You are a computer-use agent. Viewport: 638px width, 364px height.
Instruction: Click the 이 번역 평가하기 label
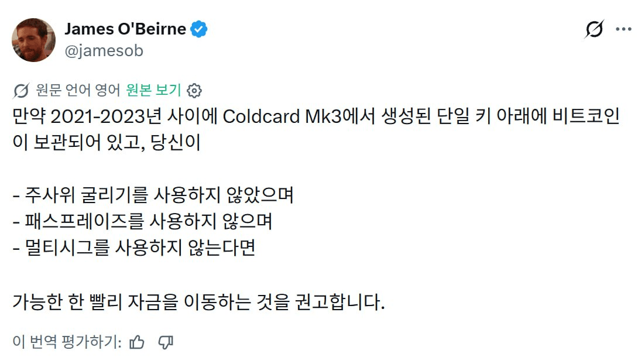[67, 342]
